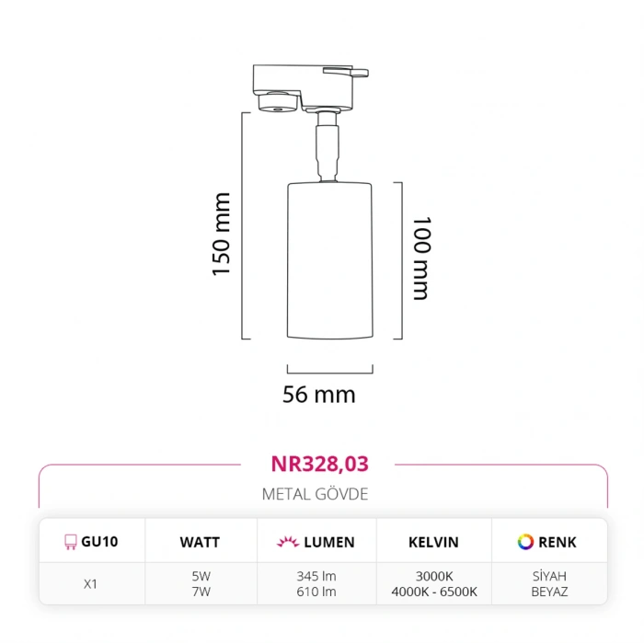Click the lamp's swivel joint stem
The height and width of the screenshot is (644, 644).
click(326, 146)
